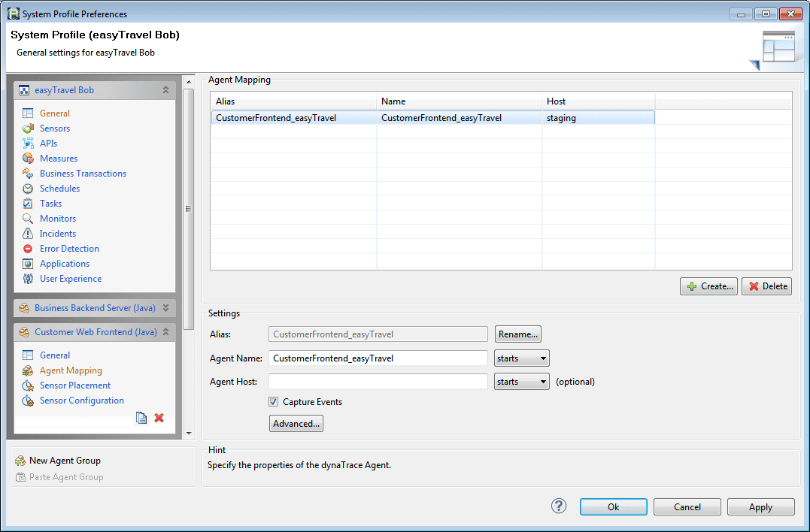This screenshot has width=810, height=532.
Task: Click the Rename... button
Action: 518,334
